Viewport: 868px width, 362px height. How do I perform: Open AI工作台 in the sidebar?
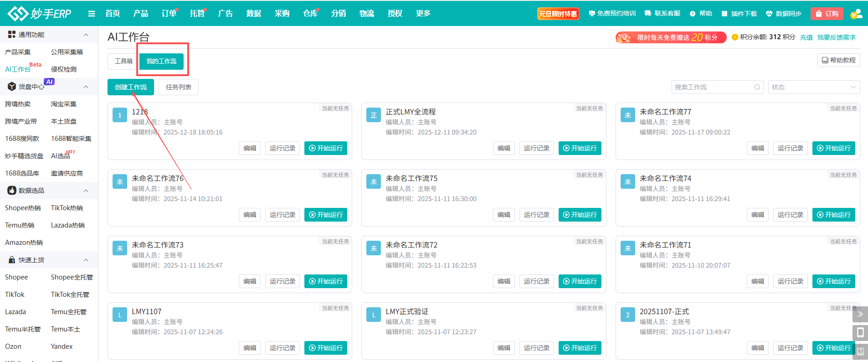point(18,69)
